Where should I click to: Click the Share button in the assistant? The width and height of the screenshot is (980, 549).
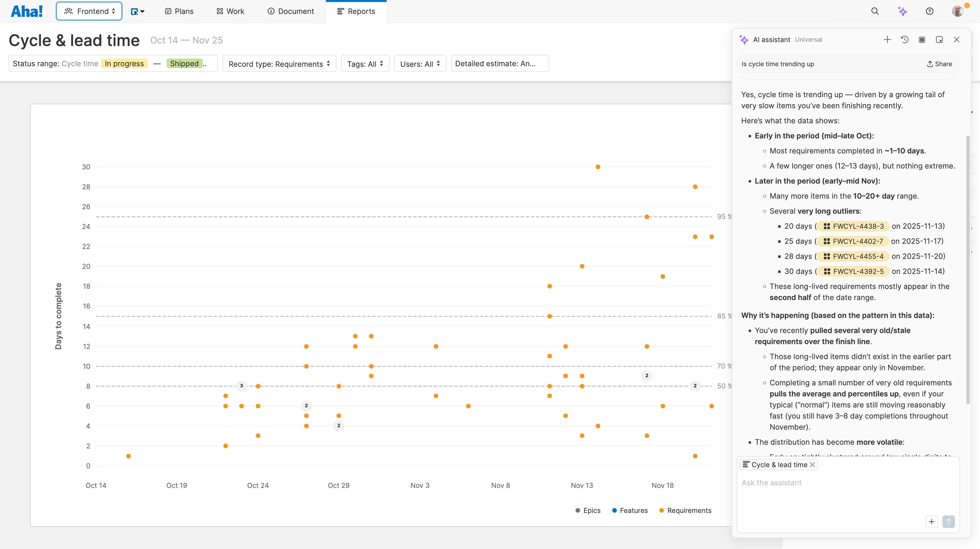click(x=939, y=64)
